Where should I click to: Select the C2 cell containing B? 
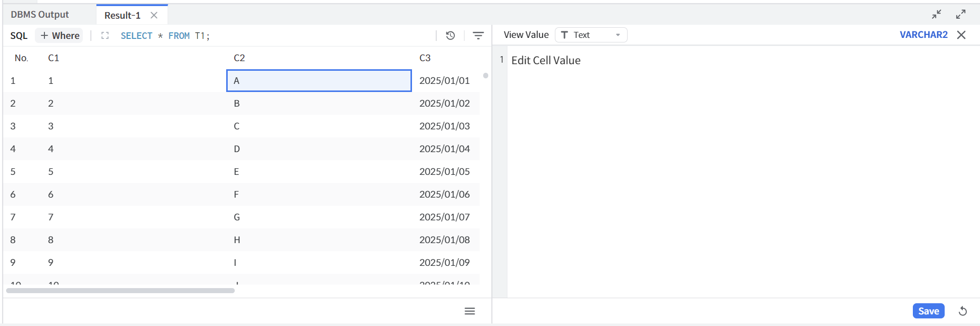318,104
